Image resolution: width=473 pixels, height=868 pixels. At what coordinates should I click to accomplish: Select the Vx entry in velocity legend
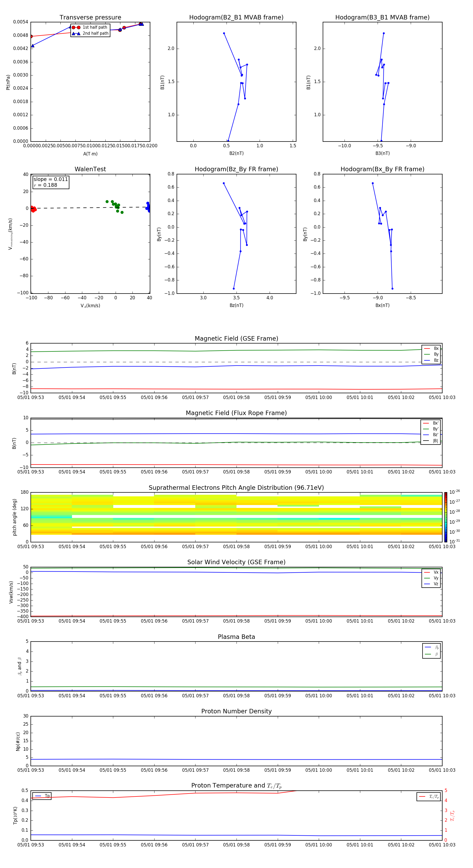coord(431,572)
